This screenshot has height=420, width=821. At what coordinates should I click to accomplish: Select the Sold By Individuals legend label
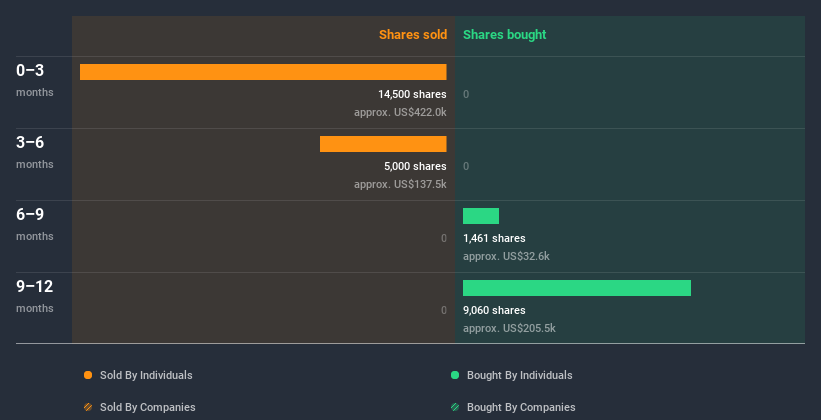(x=146, y=375)
